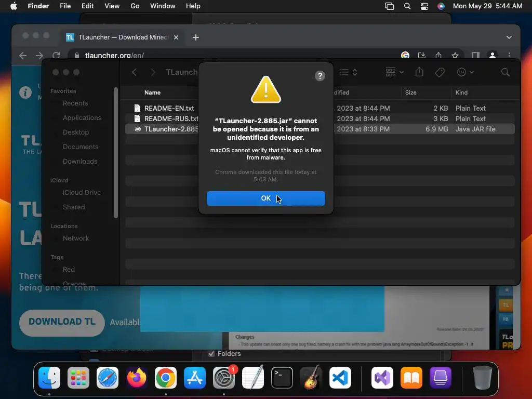Open the Finder menu in menu bar
This screenshot has height=399, width=532.
(38, 6)
